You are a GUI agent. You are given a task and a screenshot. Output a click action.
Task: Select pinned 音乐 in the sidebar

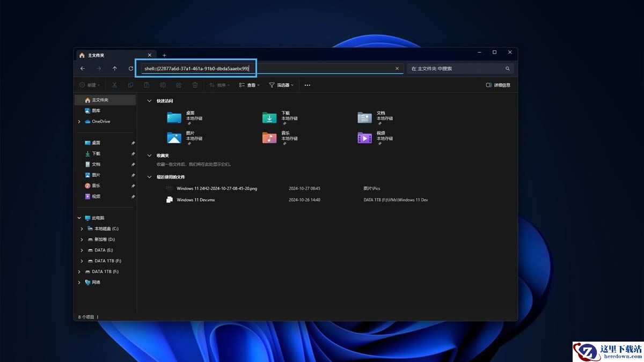tap(93, 186)
